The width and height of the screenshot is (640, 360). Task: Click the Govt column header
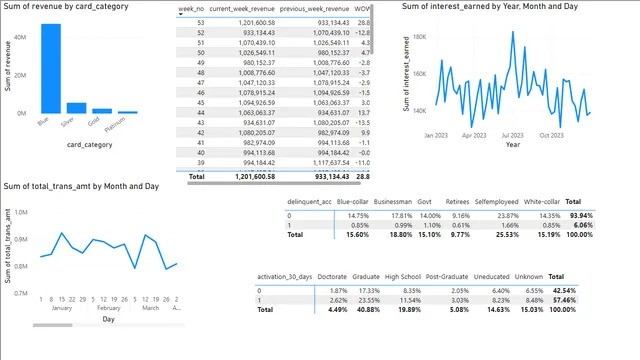(424, 202)
